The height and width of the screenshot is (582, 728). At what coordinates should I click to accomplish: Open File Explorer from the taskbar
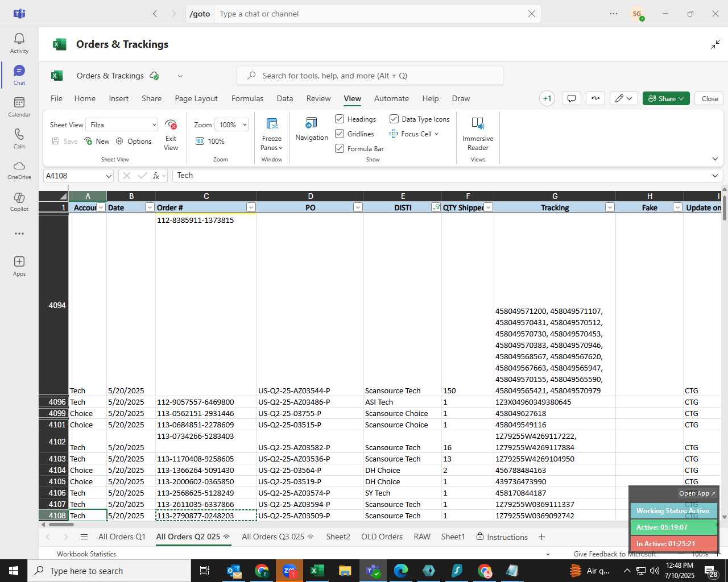pos(345,571)
